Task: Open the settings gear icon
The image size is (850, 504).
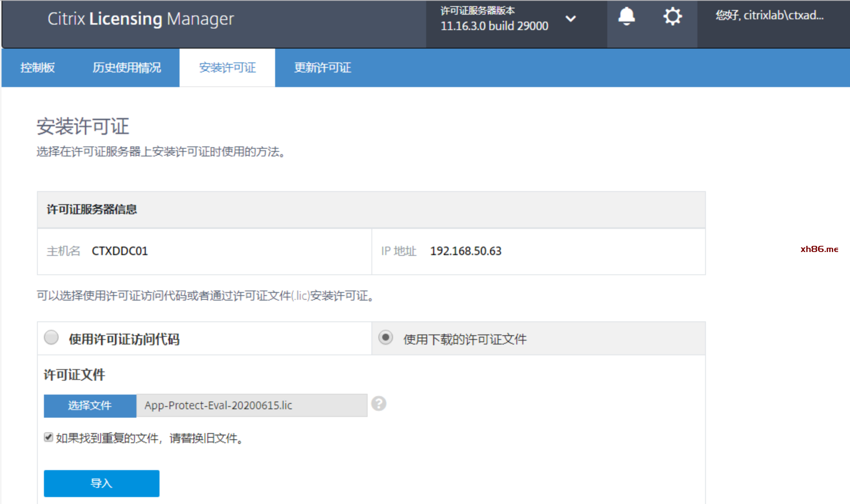Action: click(x=672, y=17)
